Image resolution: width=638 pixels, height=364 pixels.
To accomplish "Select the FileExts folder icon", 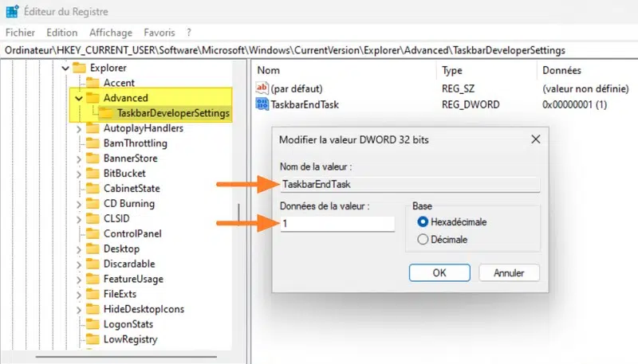I will pyautogui.click(x=93, y=294).
